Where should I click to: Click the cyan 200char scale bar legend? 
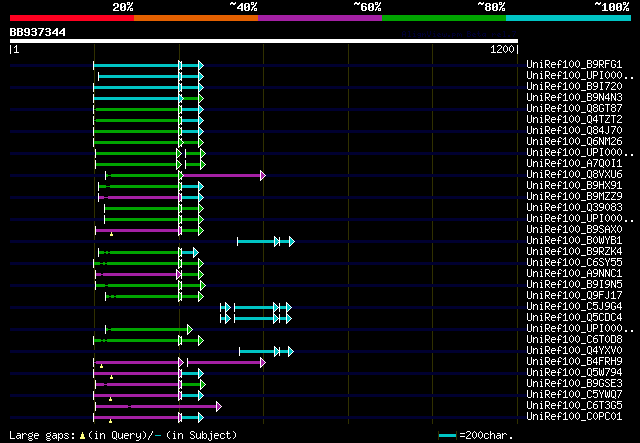[448, 436]
